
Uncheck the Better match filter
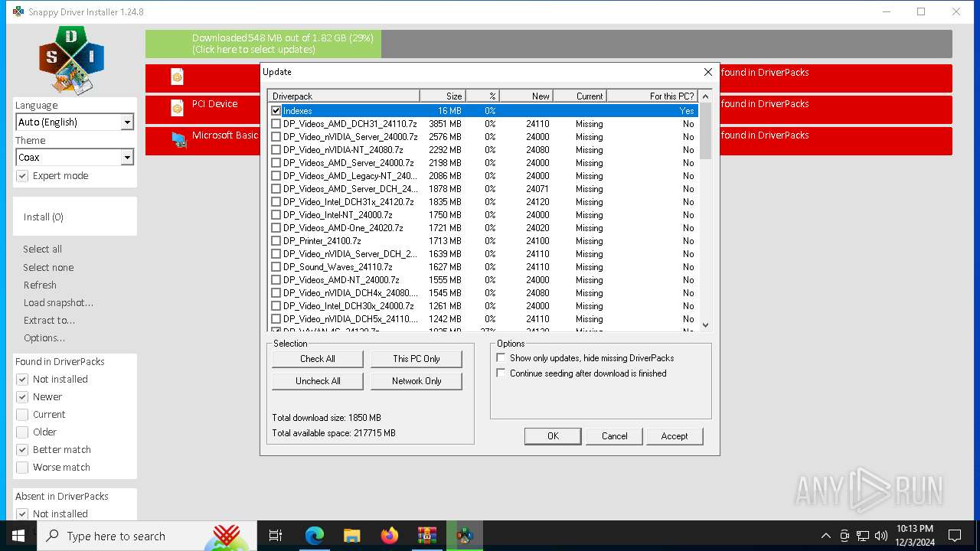tap(22, 450)
